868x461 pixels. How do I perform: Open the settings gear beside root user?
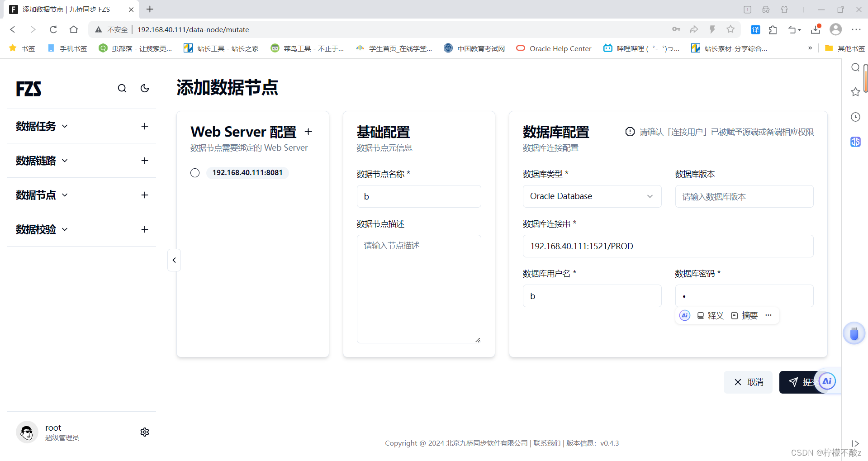pyautogui.click(x=144, y=432)
